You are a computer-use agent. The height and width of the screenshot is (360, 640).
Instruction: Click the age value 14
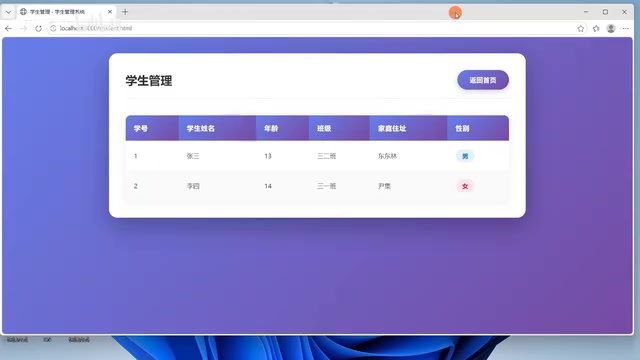point(268,186)
